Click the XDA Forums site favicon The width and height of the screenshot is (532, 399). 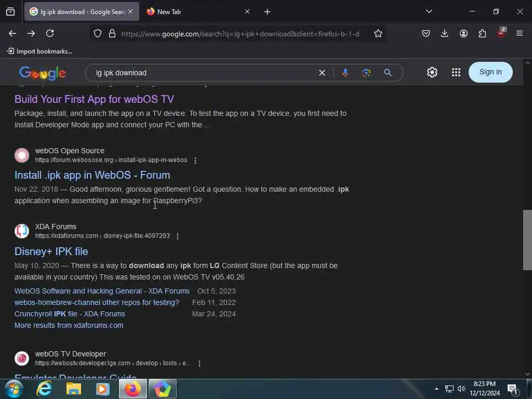click(x=22, y=231)
